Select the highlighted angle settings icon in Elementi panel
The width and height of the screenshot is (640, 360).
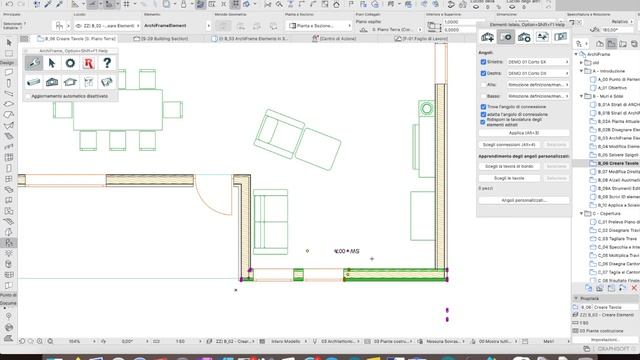(x=506, y=37)
